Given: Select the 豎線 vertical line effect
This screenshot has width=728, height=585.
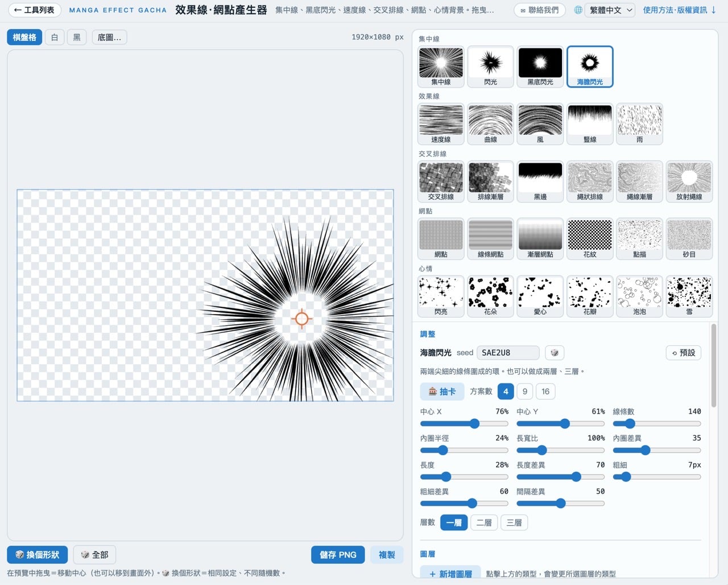Looking at the screenshot, I should point(590,124).
